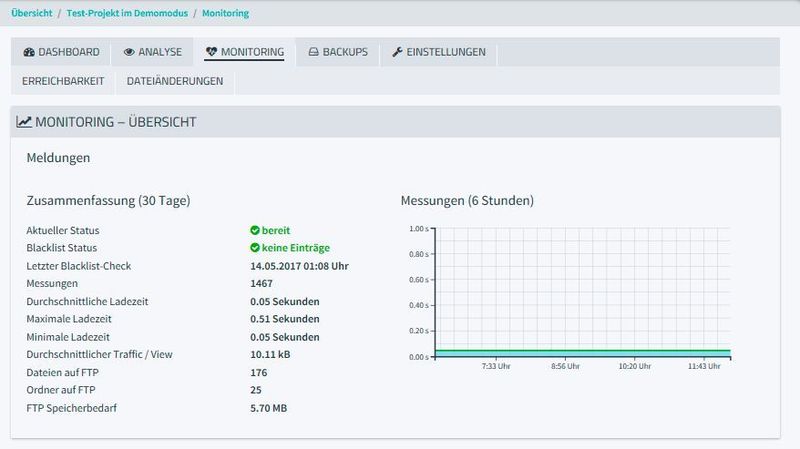This screenshot has width=800, height=449.
Task: Click the line-chart icon in Monitoring header
Action: click(x=24, y=122)
